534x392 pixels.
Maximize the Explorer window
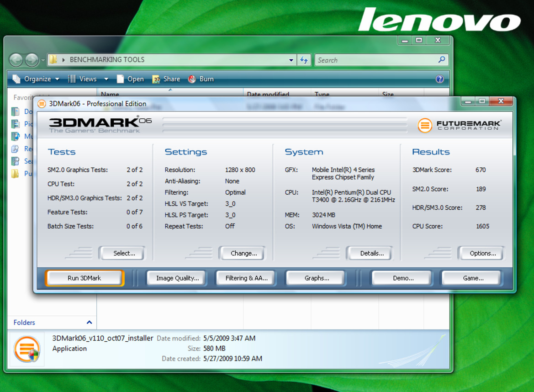click(x=419, y=40)
